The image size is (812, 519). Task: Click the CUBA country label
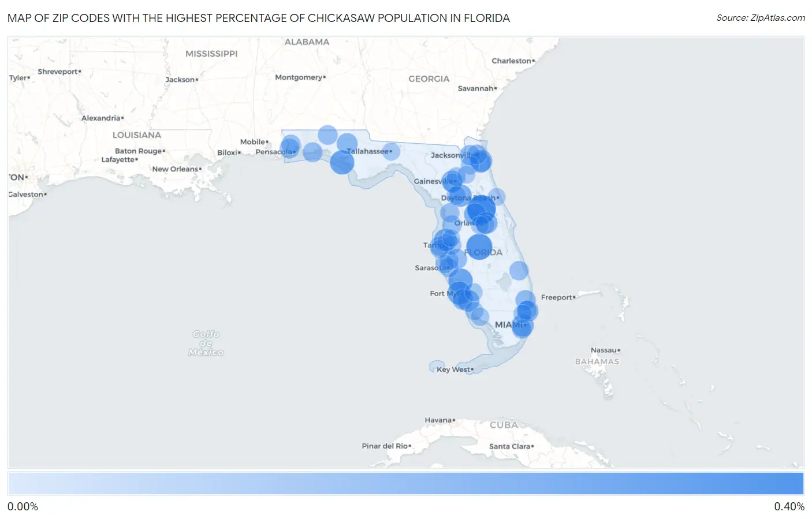504,425
